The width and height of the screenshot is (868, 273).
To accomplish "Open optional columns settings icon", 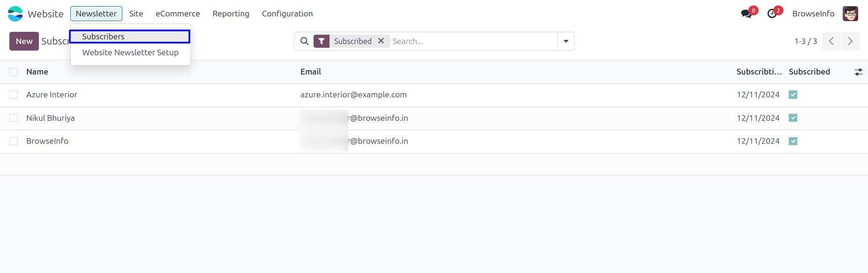I will click(x=858, y=72).
